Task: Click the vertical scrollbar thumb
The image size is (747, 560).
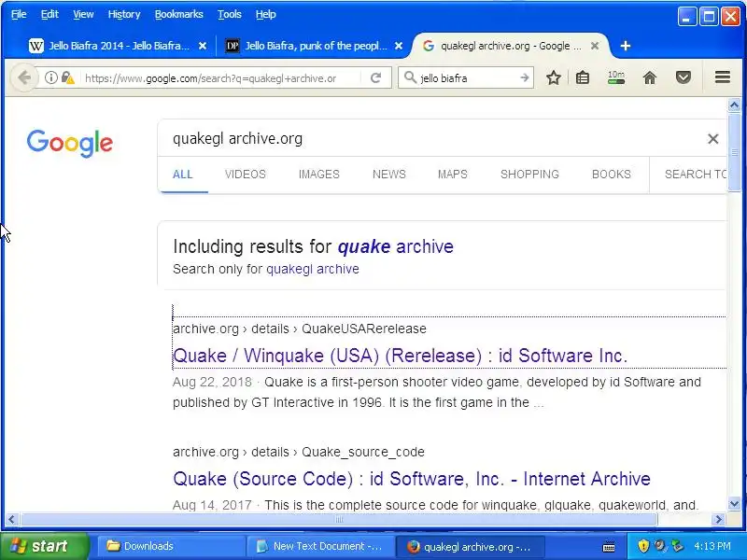Action: (x=734, y=152)
